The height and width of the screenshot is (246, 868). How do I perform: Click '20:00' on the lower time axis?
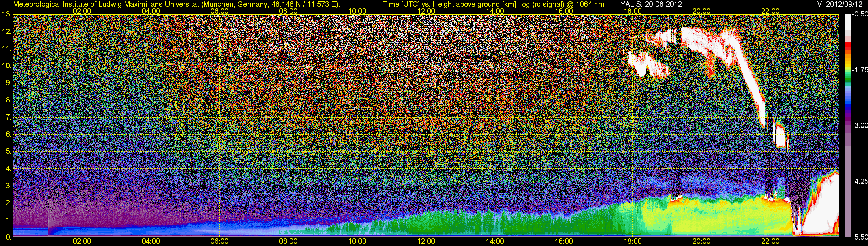pos(702,241)
